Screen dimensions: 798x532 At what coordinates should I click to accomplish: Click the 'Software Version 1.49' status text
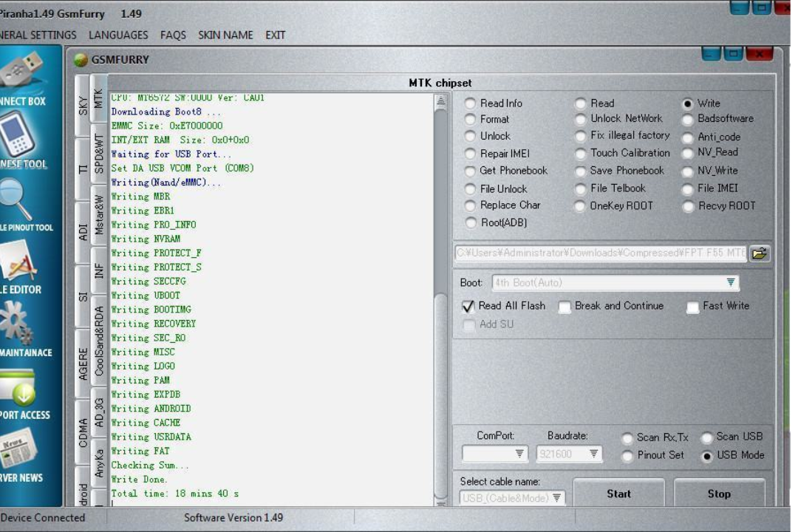pyautogui.click(x=233, y=517)
